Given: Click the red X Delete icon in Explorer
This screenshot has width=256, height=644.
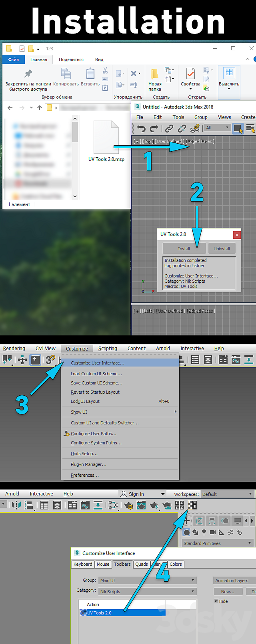Looking at the screenshot, I should [134, 73].
